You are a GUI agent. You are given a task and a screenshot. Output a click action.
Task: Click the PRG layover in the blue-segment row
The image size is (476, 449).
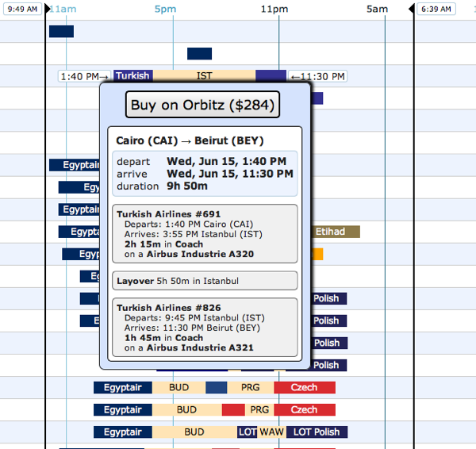pos(251,387)
